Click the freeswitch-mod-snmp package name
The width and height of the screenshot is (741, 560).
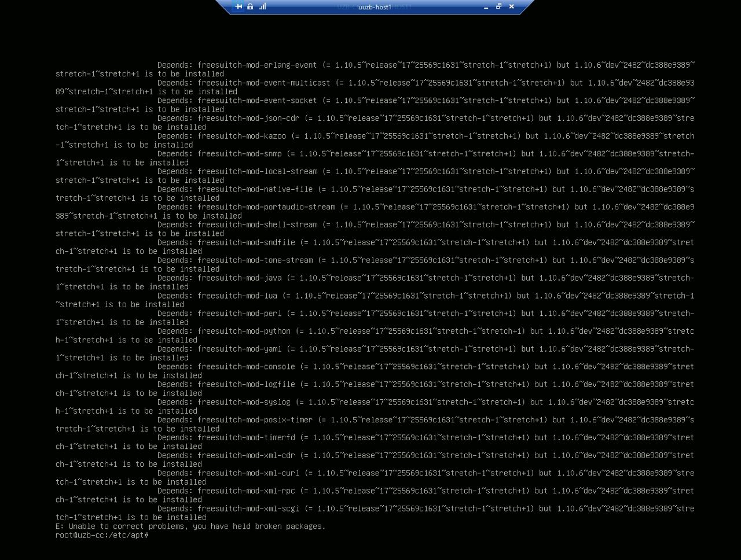point(240,154)
